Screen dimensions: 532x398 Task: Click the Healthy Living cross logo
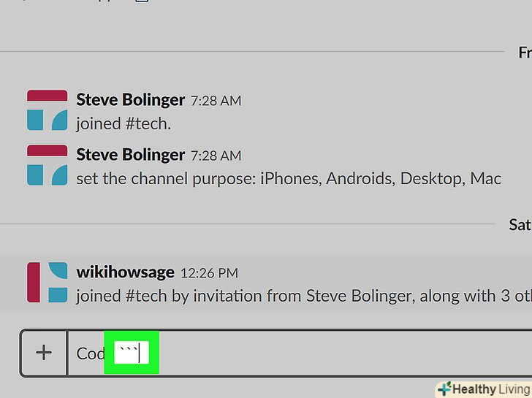444,389
